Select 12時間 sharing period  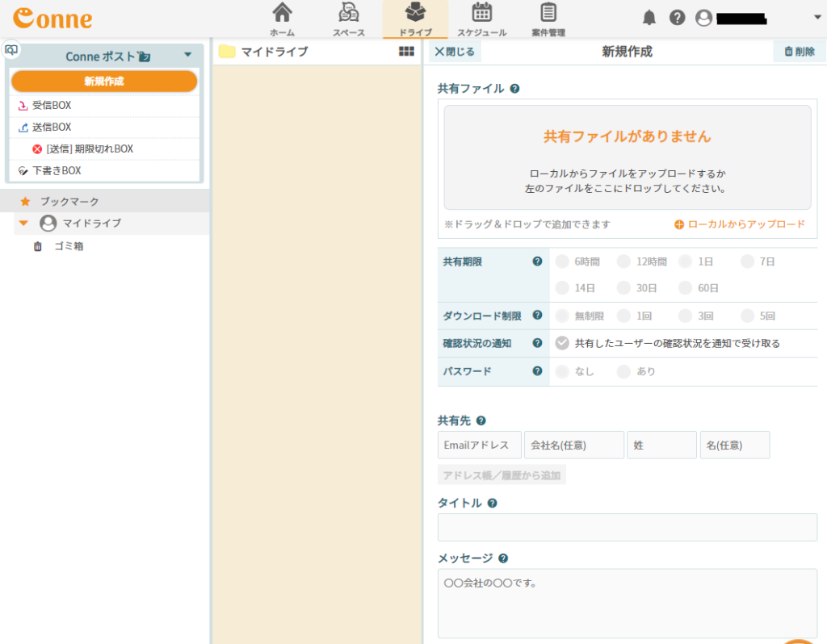click(624, 261)
